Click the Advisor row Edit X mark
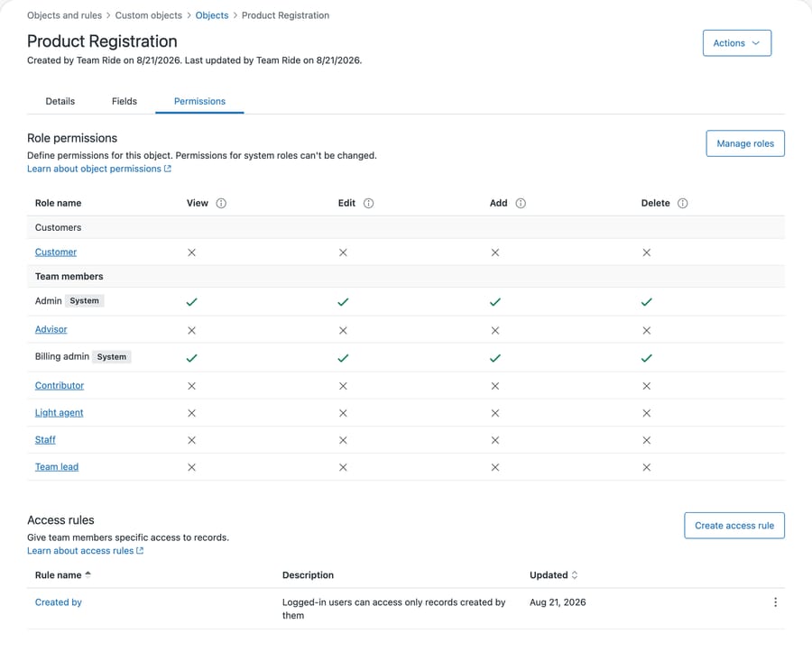This screenshot has width=812, height=661. tap(343, 330)
